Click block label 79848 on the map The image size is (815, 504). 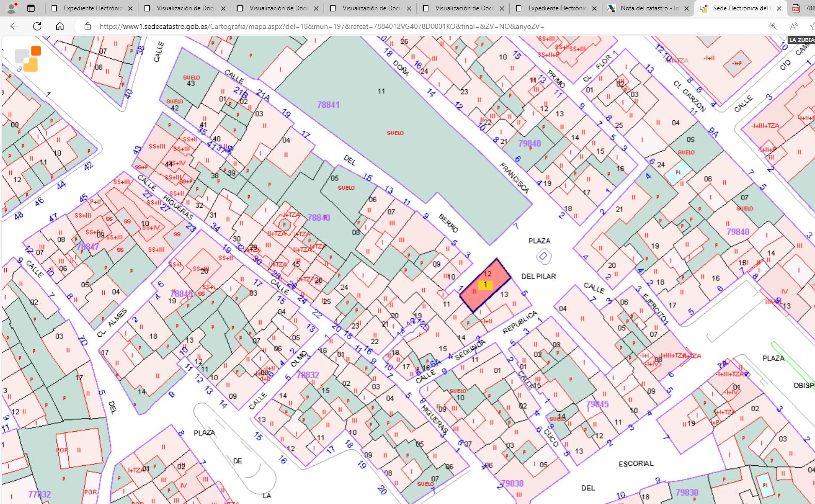pos(530,143)
